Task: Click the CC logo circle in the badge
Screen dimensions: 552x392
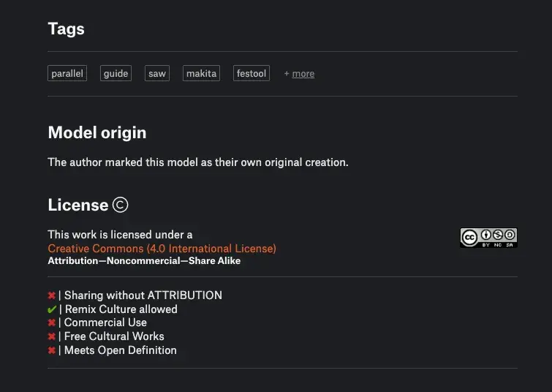Action: (x=469, y=238)
